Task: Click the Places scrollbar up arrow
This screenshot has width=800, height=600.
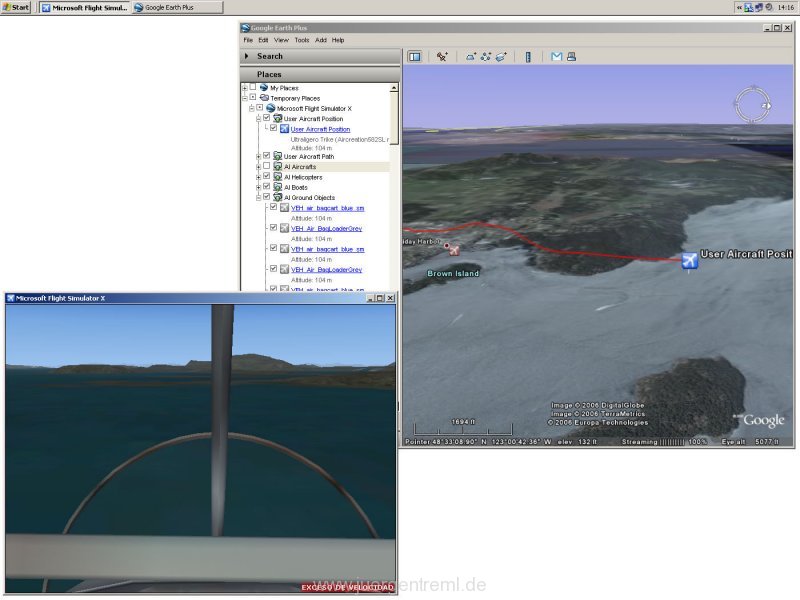Action: pyautogui.click(x=394, y=88)
